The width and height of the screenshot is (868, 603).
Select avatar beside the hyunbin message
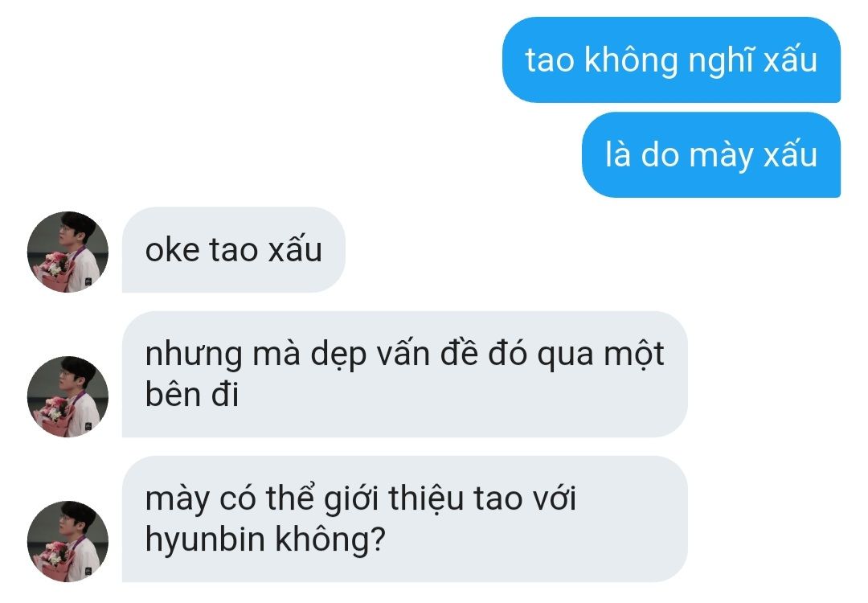[68, 542]
